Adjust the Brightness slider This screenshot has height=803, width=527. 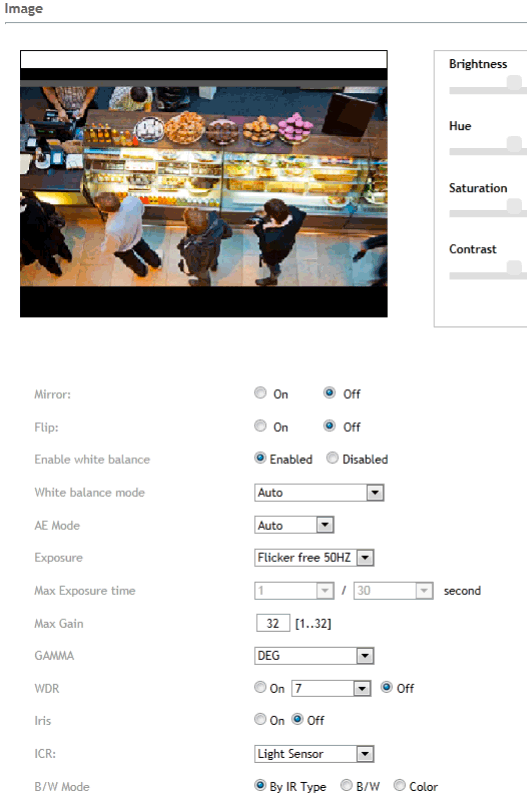514,82
